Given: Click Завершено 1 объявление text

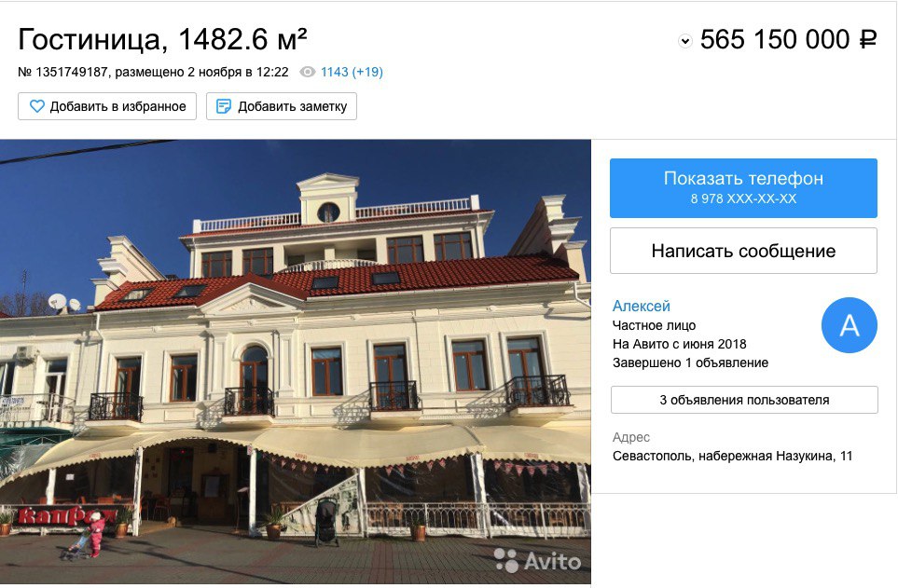Looking at the screenshot, I should [691, 363].
